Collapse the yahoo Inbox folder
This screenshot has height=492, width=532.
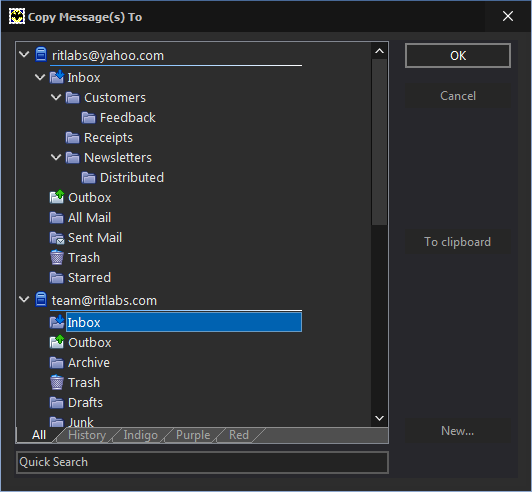40,77
